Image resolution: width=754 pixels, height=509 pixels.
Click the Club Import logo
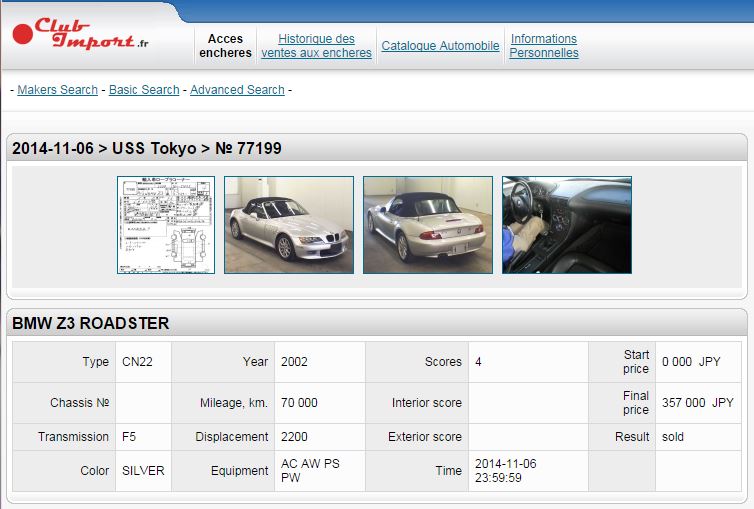81,36
